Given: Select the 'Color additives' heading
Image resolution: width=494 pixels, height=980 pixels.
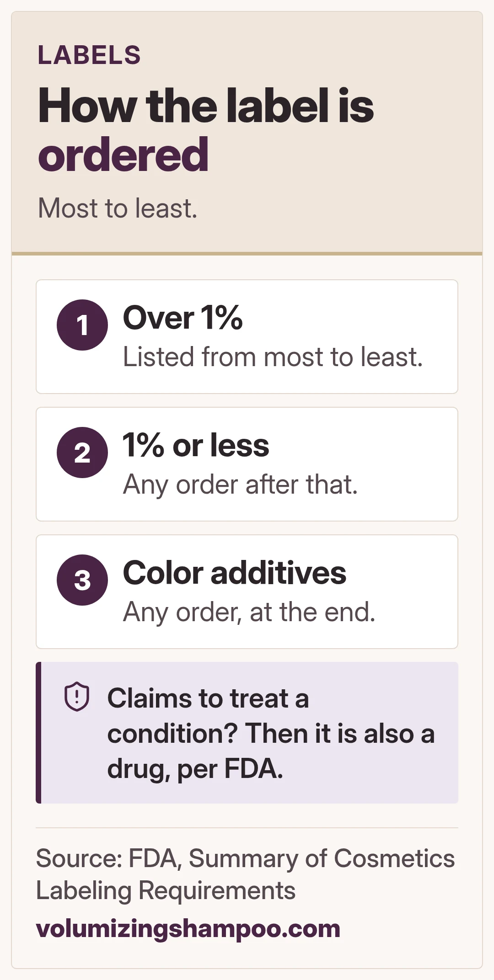Looking at the screenshot, I should [x=235, y=573].
